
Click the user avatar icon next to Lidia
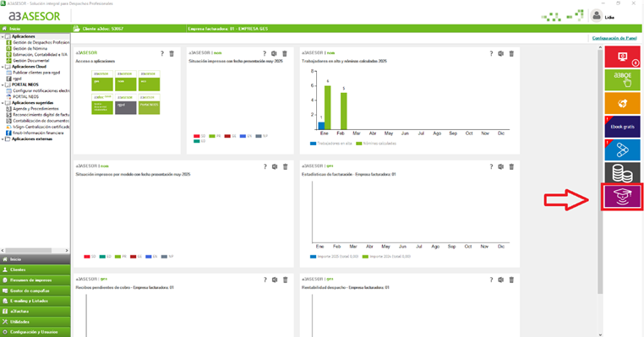pyautogui.click(x=597, y=16)
